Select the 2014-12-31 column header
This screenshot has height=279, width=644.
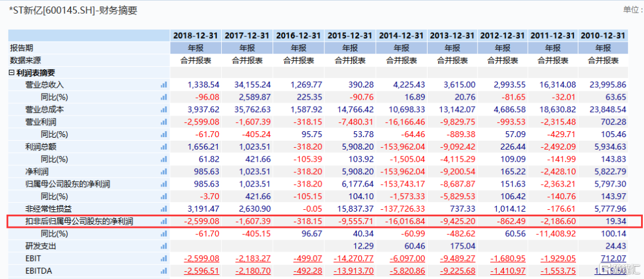point(401,36)
